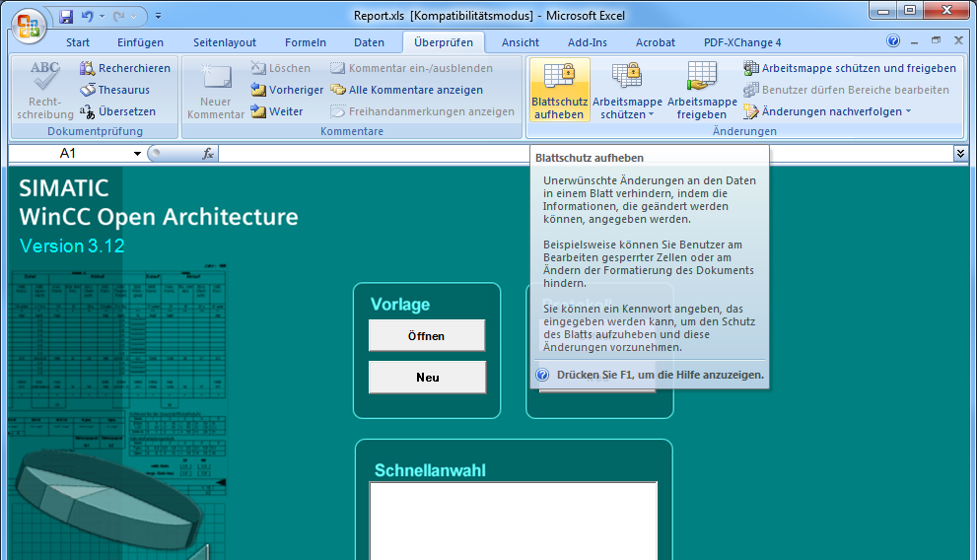Click Blattschutz aufheben to unprotect sheet
The height and width of the screenshot is (560, 977).
(x=560, y=91)
